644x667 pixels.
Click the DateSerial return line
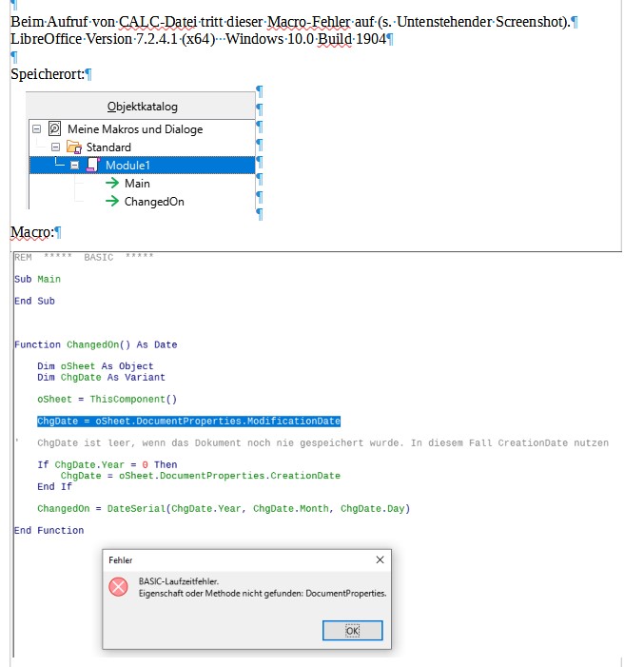coord(224,509)
